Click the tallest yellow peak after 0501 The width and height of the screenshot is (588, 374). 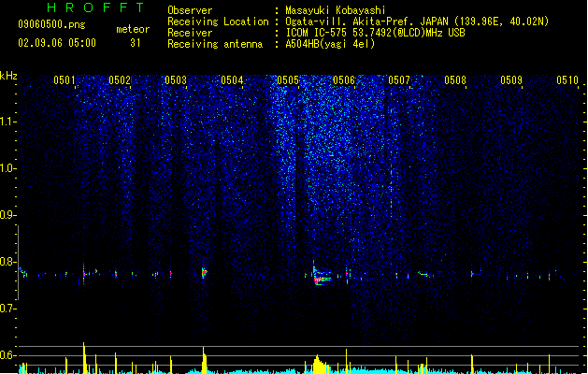[x=84, y=358]
